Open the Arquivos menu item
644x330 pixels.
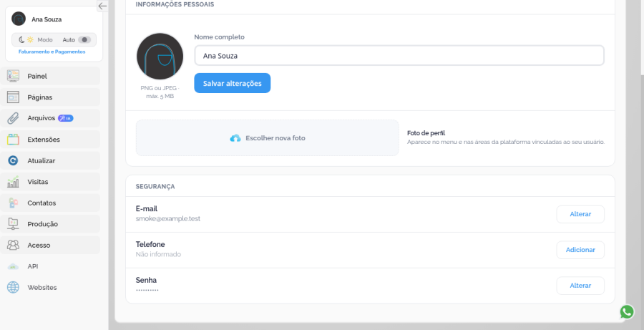50,118
